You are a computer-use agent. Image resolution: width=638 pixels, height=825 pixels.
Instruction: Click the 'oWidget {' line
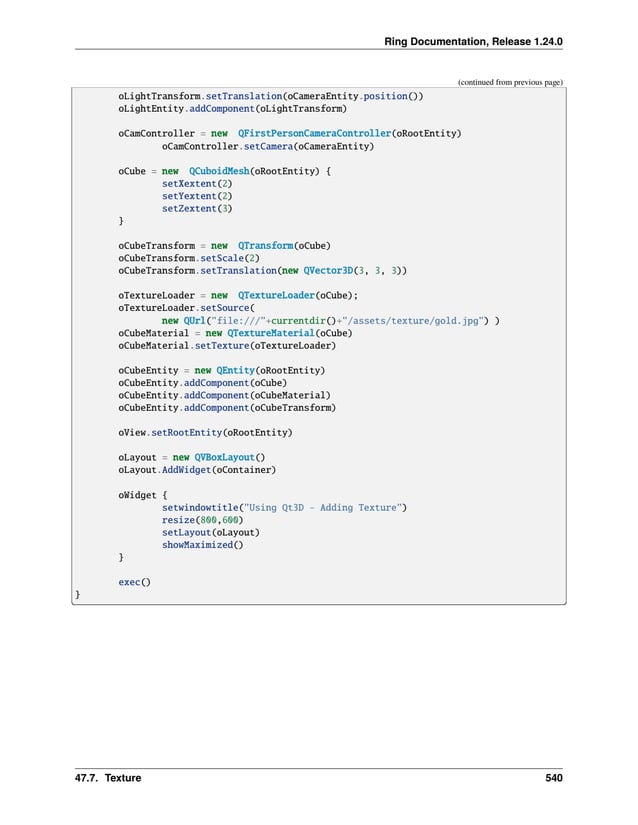tap(143, 495)
